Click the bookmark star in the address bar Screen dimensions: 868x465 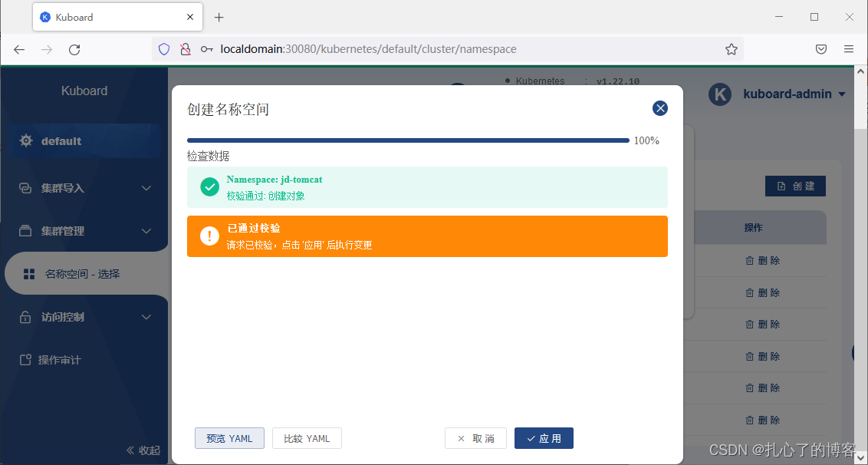point(731,48)
